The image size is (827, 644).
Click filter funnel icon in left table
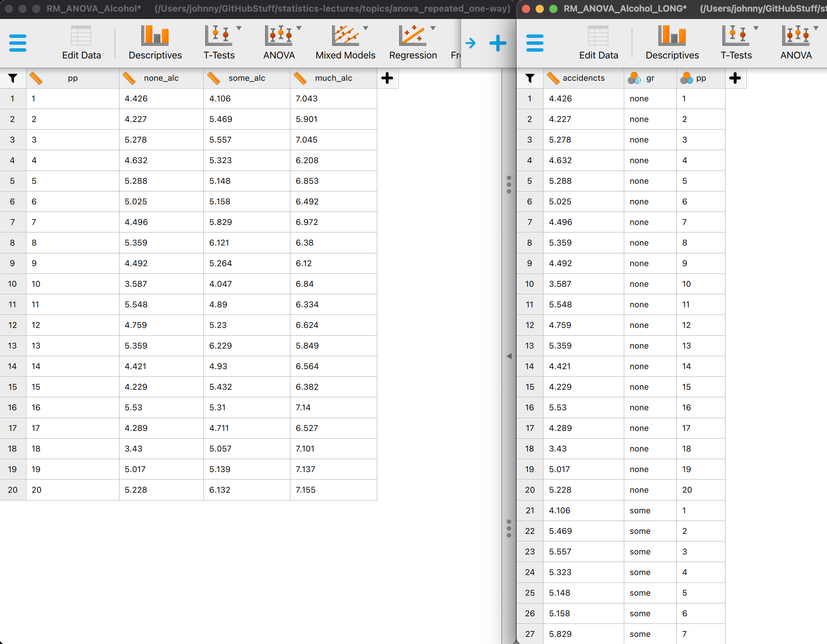coord(13,78)
